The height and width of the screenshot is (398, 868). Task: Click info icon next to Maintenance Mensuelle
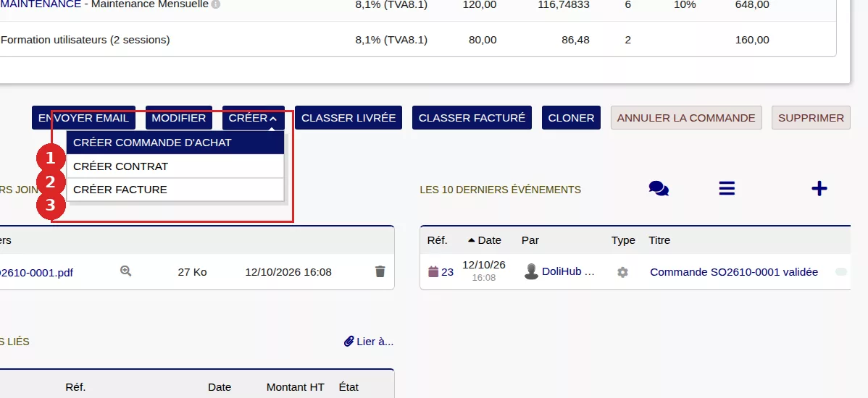216,4
